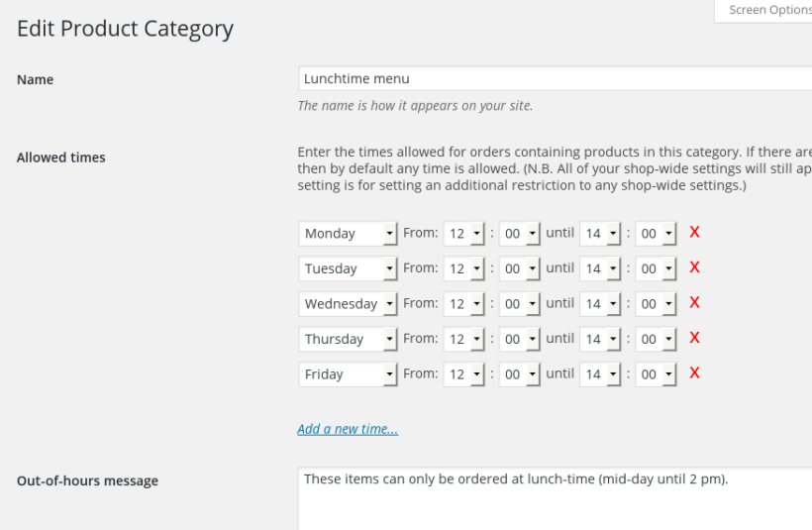The width and height of the screenshot is (812, 530).
Task: Open Monday's From minutes dropdown
Action: pos(519,234)
